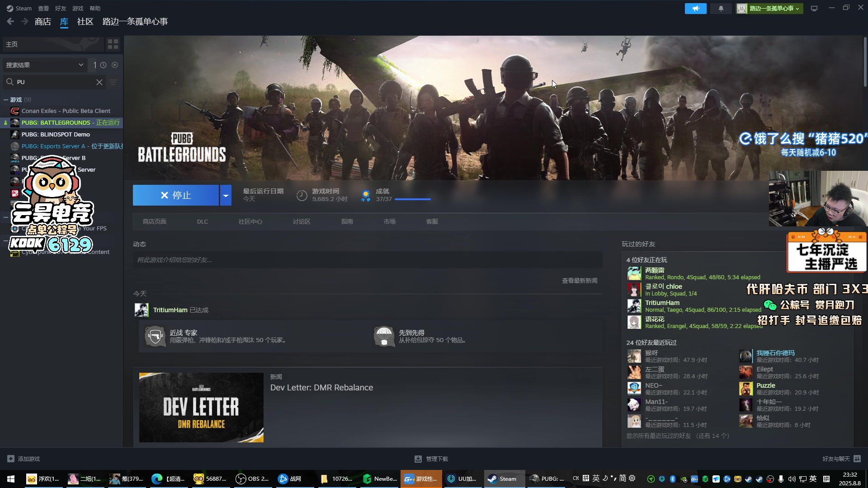The image size is (868, 488).
Task: Open the 好友 menu
Action: (x=61, y=8)
